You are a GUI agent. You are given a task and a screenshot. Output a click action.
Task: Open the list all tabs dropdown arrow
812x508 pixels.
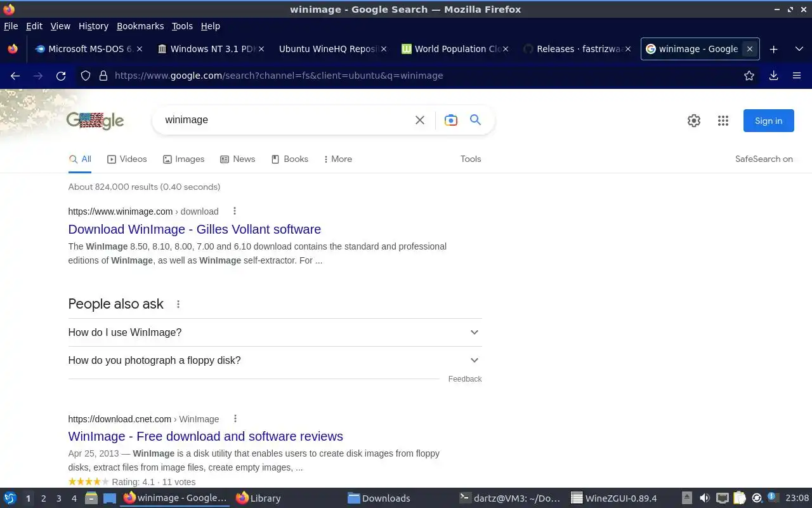(798, 49)
